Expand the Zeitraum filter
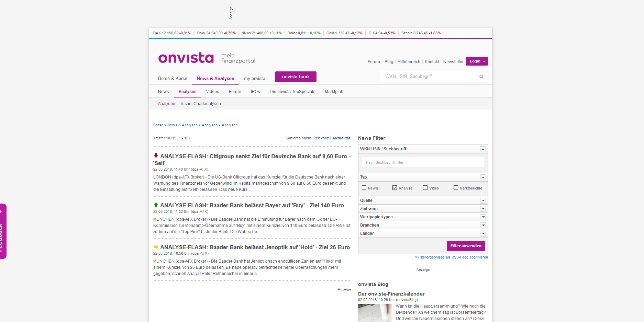The width and height of the screenshot is (644, 322). [483, 209]
